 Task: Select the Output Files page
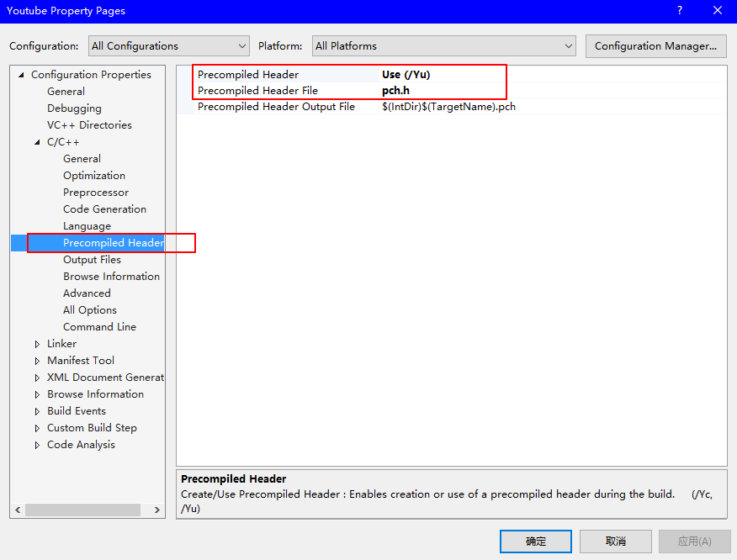(x=93, y=260)
